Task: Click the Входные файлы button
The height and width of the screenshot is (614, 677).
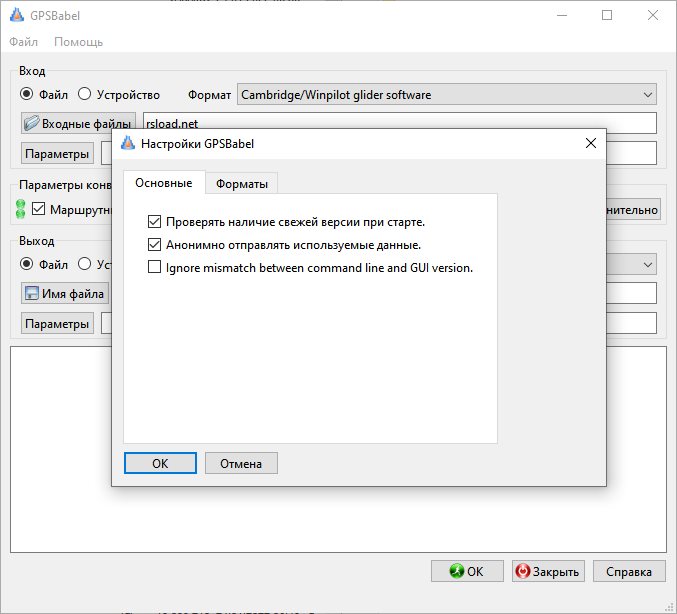Action: pos(78,123)
